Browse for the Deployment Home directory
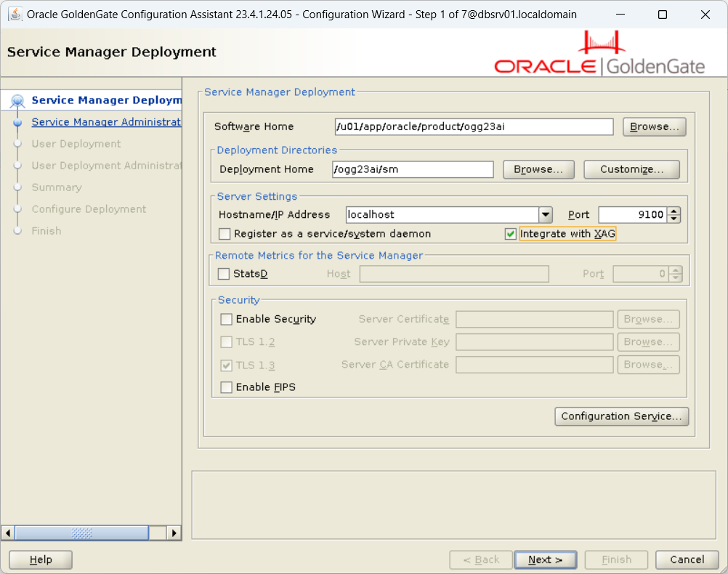 538,169
